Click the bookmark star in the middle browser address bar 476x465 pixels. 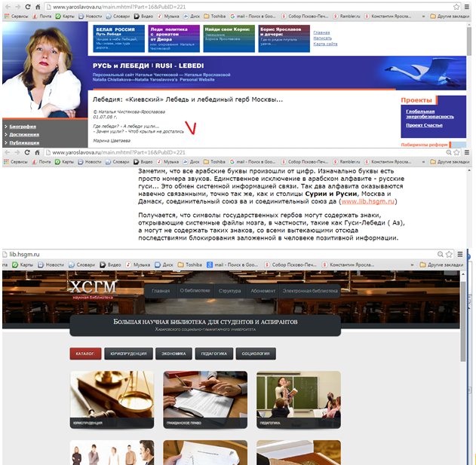click(456, 152)
